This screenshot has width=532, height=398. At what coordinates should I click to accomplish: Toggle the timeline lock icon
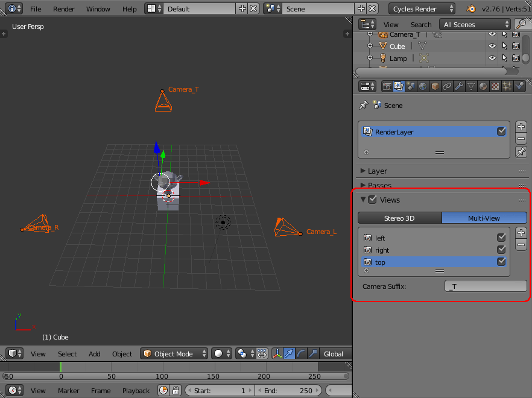pyautogui.click(x=176, y=390)
